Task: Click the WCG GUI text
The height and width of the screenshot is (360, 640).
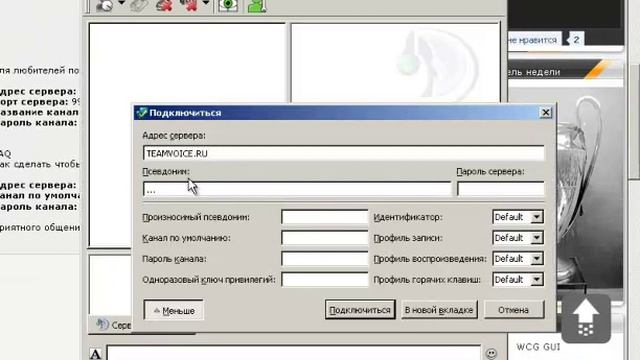Action: click(538, 347)
